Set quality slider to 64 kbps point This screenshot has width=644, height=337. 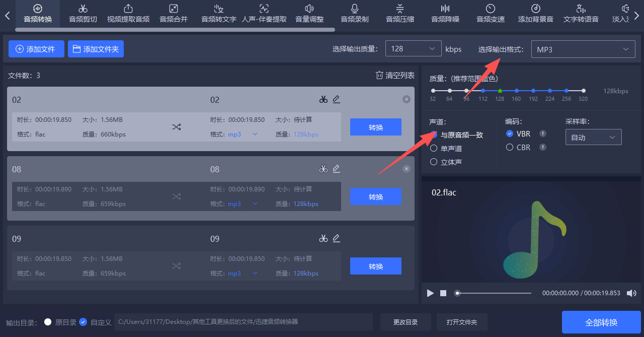(449, 91)
